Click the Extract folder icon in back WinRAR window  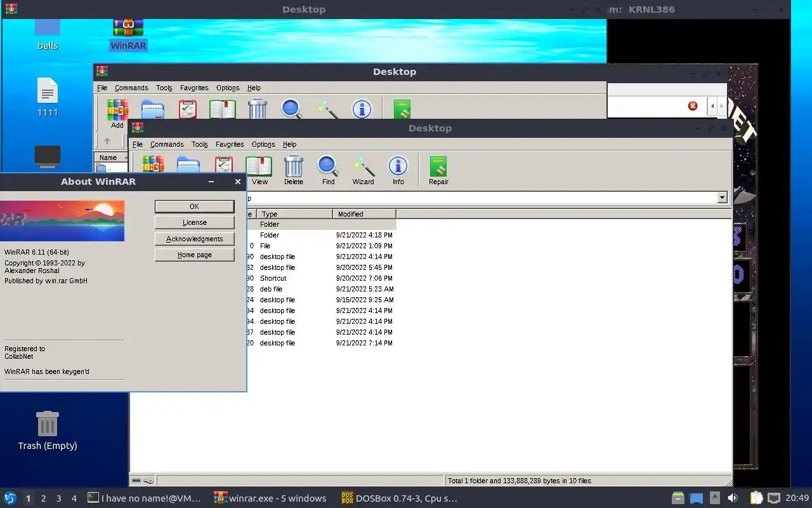point(153,109)
